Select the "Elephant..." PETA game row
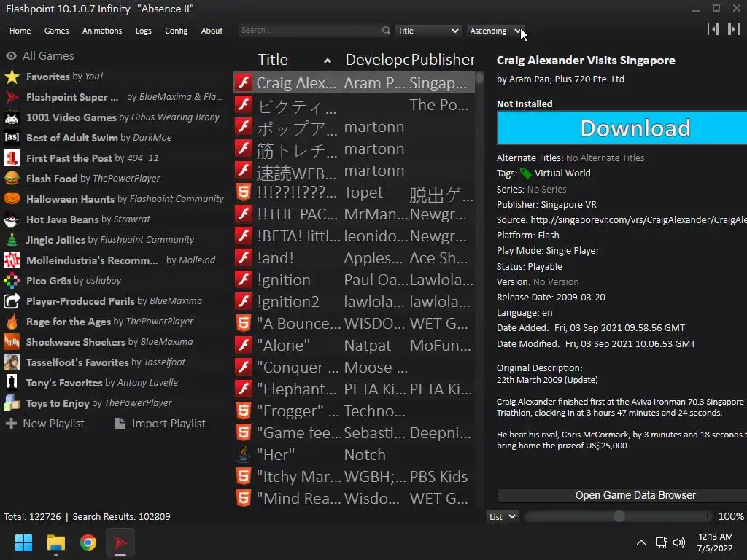The image size is (747, 560). pyautogui.click(x=355, y=389)
